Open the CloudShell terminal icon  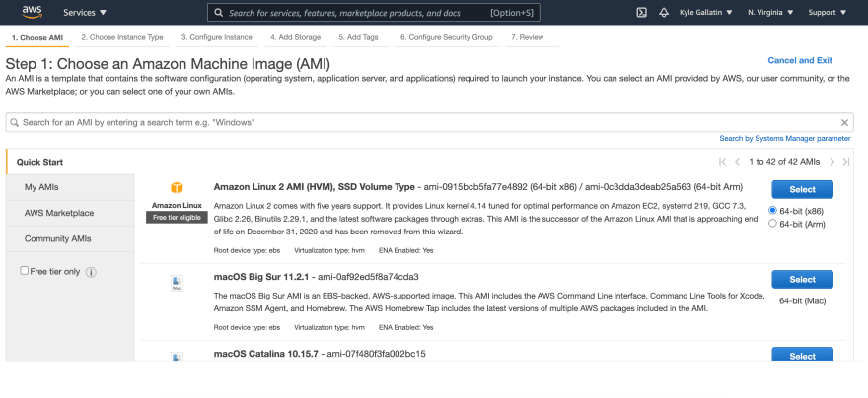(x=641, y=12)
